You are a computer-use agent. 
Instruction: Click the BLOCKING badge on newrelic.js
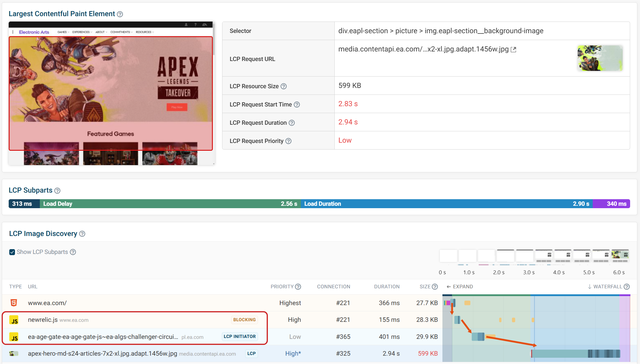pos(244,320)
